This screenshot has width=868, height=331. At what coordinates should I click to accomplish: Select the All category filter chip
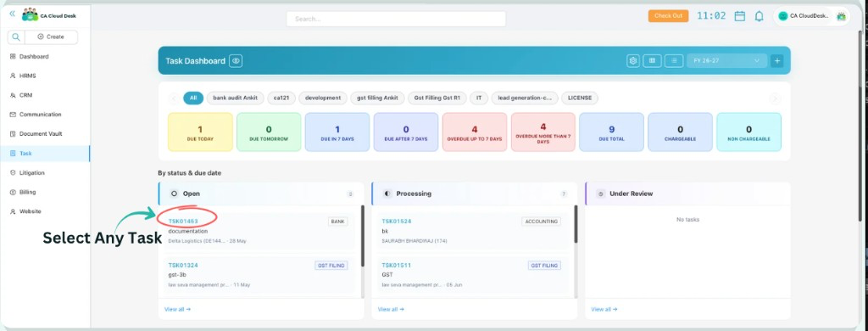(193, 98)
